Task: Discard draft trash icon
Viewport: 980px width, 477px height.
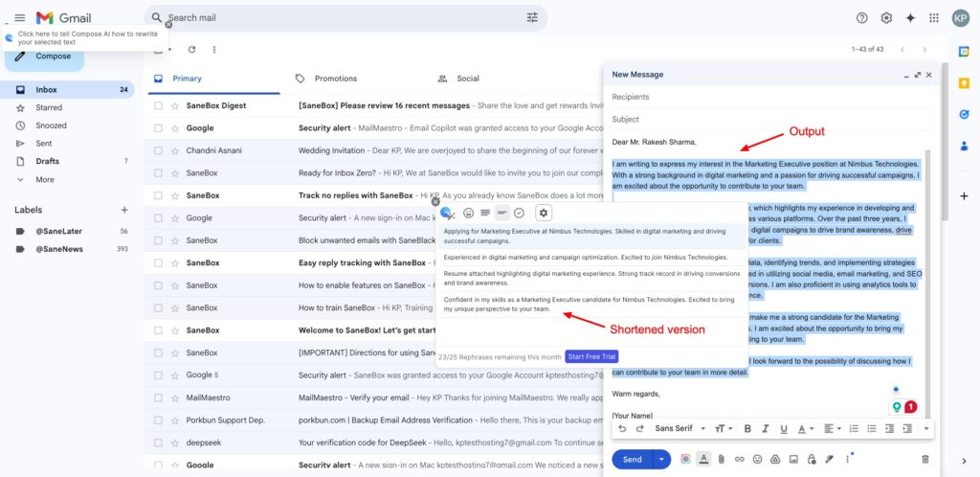Action: click(925, 460)
